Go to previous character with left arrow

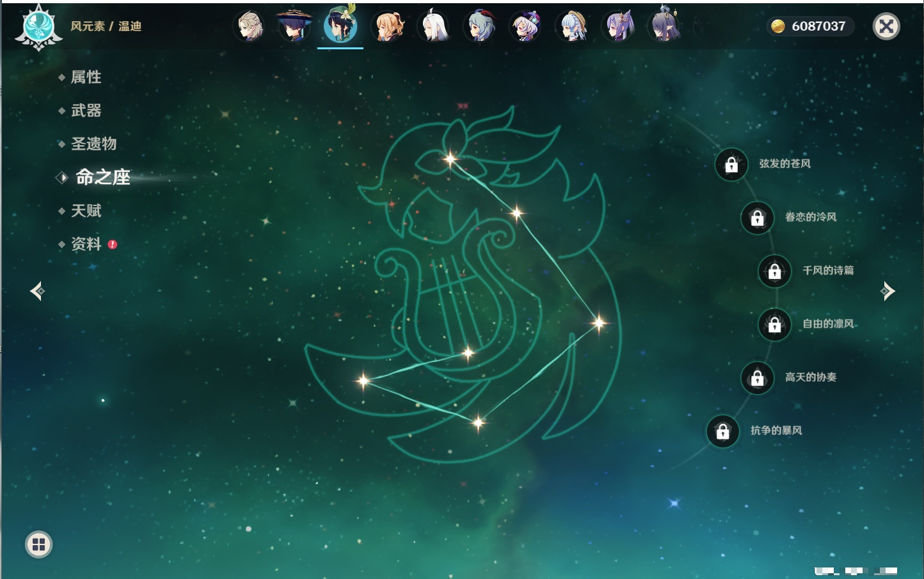(37, 291)
